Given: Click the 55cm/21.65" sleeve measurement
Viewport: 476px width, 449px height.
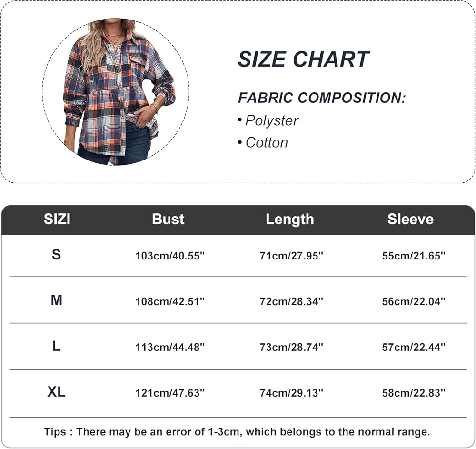Looking at the screenshot, I should tap(414, 256).
